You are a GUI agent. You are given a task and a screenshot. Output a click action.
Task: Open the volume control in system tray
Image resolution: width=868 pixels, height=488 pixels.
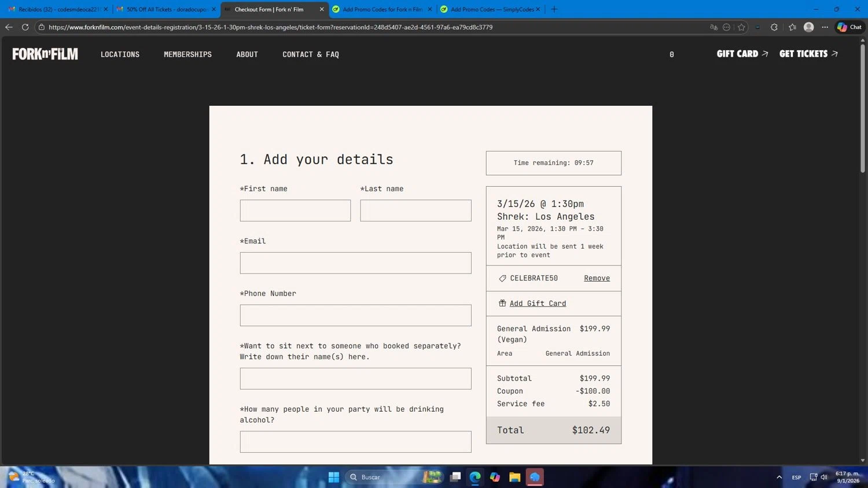pyautogui.click(x=825, y=477)
